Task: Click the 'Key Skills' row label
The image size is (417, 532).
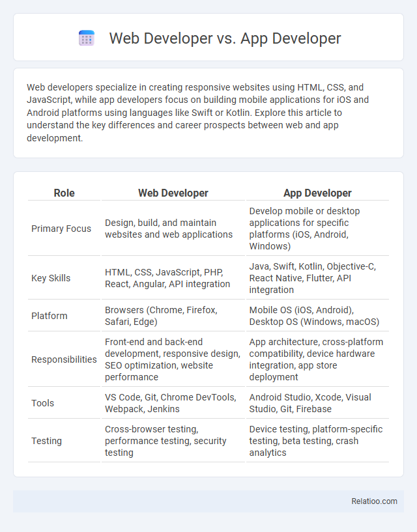Action: click(51, 278)
